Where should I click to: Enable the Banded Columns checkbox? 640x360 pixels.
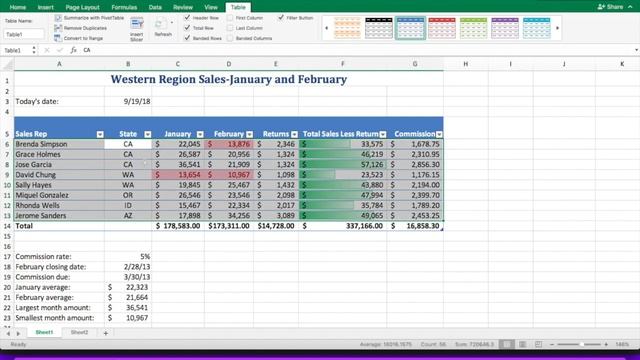(230, 38)
